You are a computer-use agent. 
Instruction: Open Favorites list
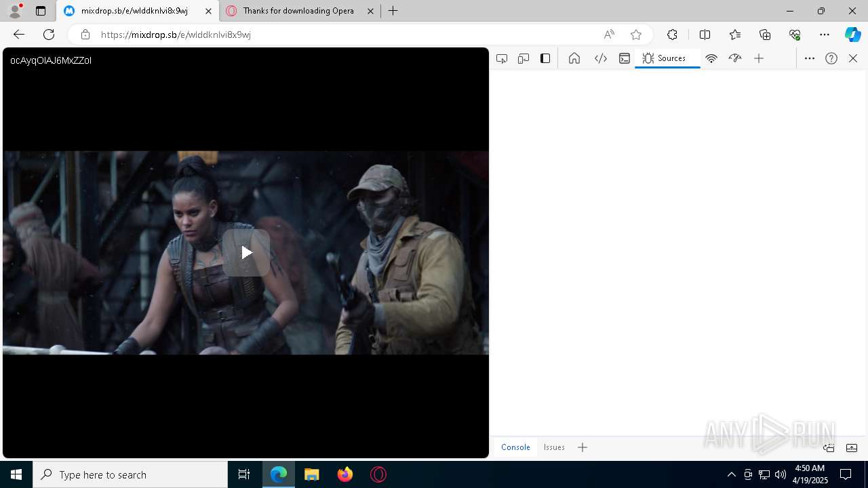(735, 35)
